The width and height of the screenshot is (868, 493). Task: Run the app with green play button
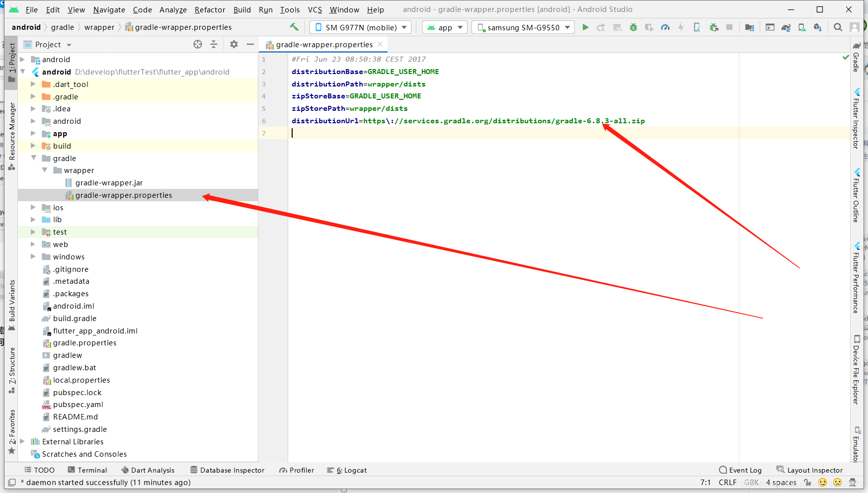585,27
